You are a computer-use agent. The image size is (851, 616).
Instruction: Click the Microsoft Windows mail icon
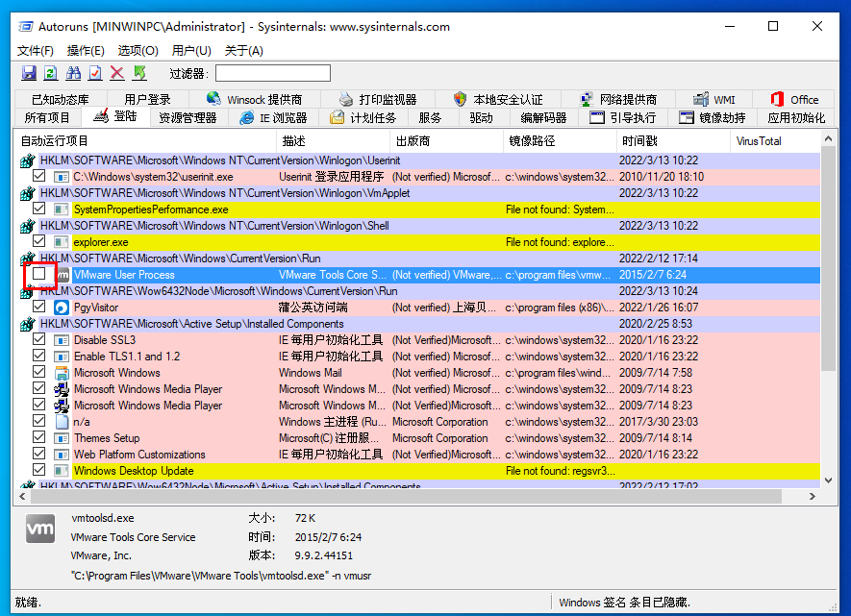62,373
